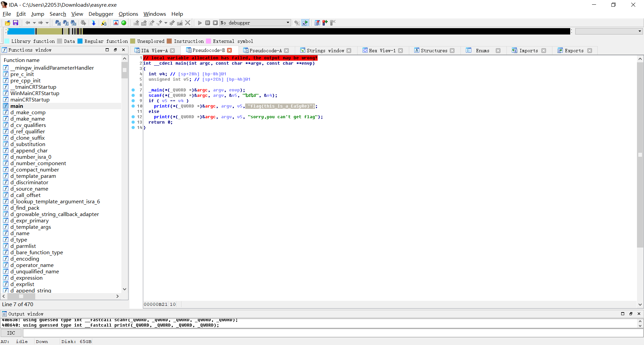Create a string literal with the 's+' icon
The image size is (644, 345).
158,23
